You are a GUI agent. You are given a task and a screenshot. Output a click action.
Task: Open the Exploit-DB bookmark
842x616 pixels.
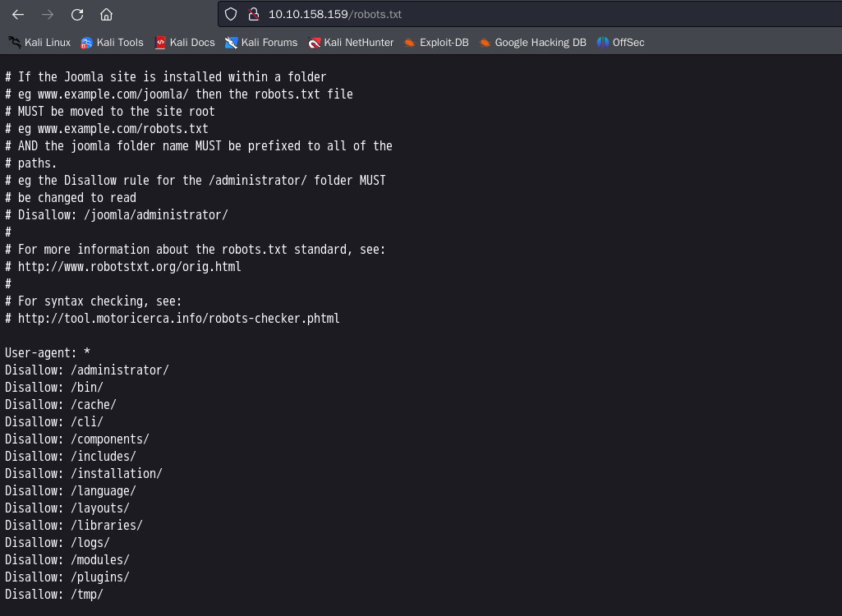(x=436, y=43)
